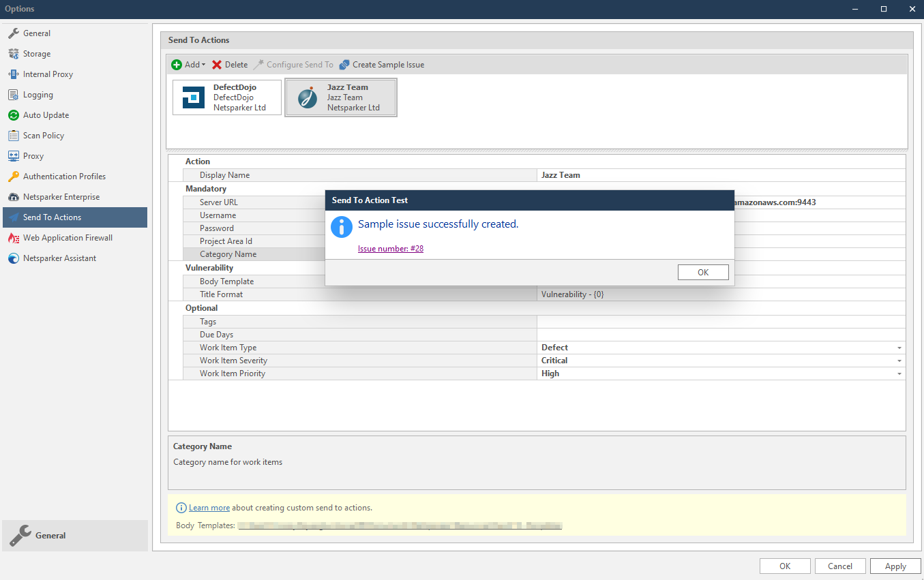Click the Tags input field
This screenshot has width=924, height=580.
click(716, 321)
